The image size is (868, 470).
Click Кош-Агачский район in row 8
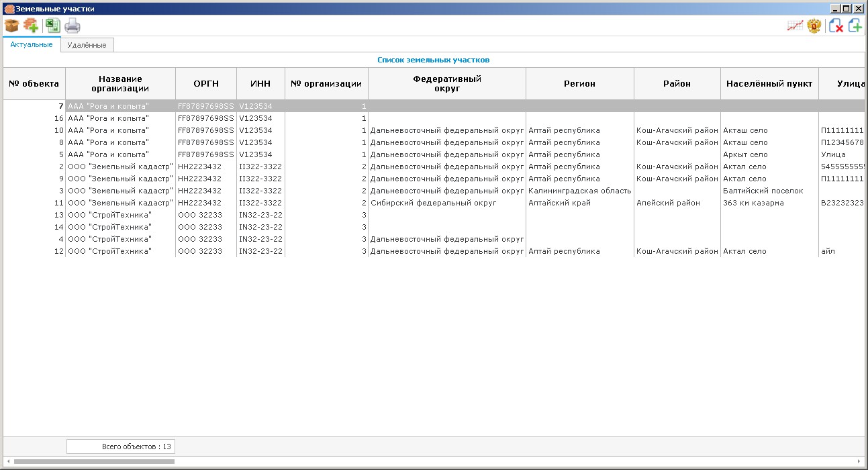click(677, 142)
